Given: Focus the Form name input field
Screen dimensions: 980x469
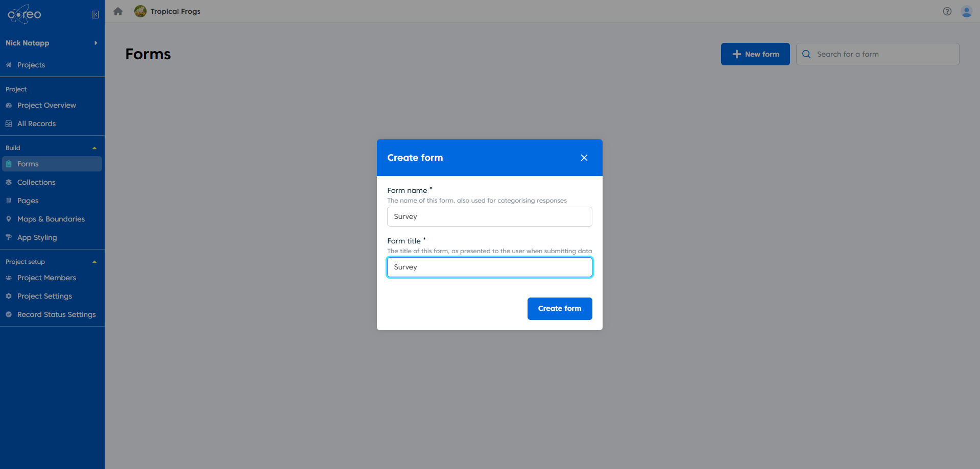Looking at the screenshot, I should click(490, 216).
